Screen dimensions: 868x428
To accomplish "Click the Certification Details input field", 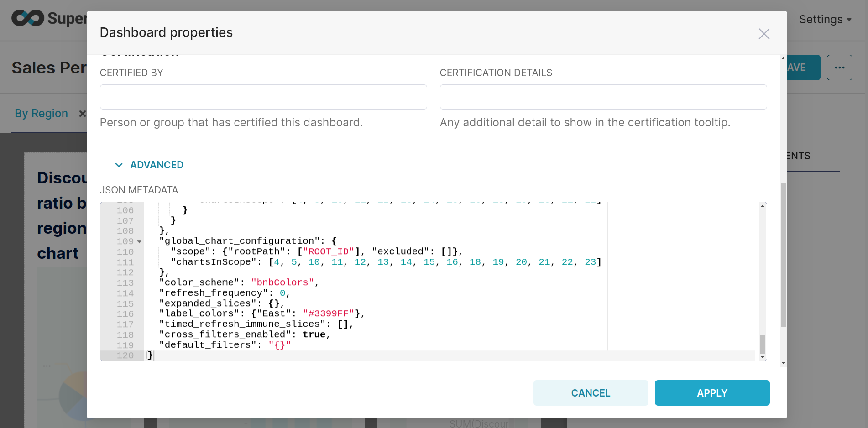I will (x=603, y=97).
